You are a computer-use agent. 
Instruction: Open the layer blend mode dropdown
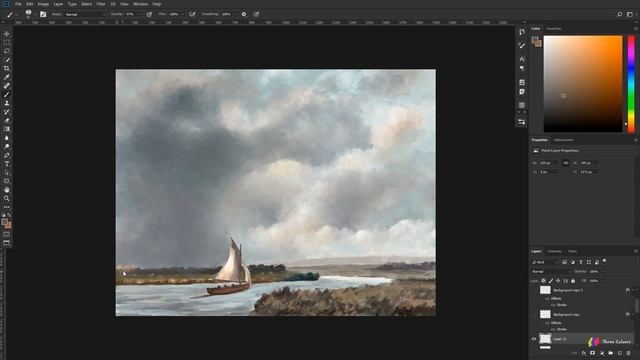point(551,271)
